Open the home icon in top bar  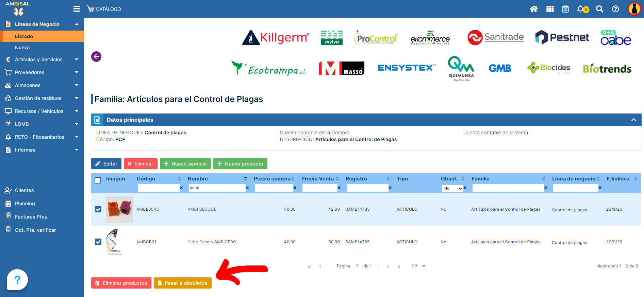(534, 9)
